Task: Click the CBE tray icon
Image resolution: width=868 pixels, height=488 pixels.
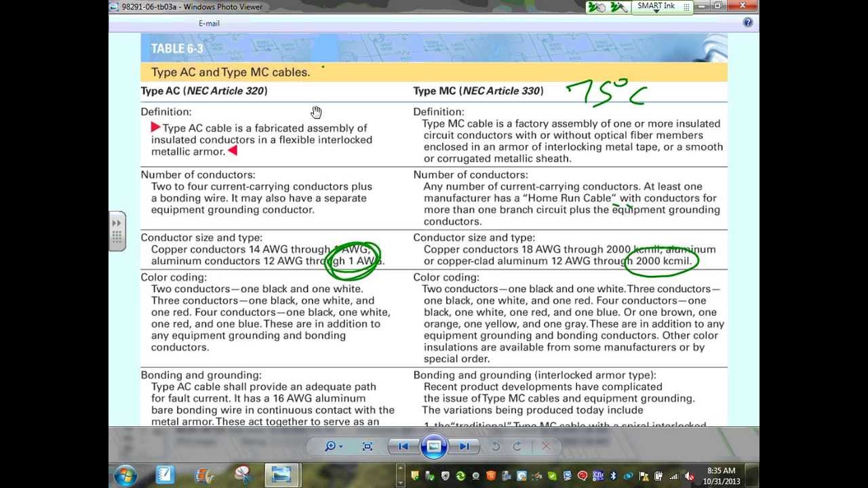Action: point(597,476)
